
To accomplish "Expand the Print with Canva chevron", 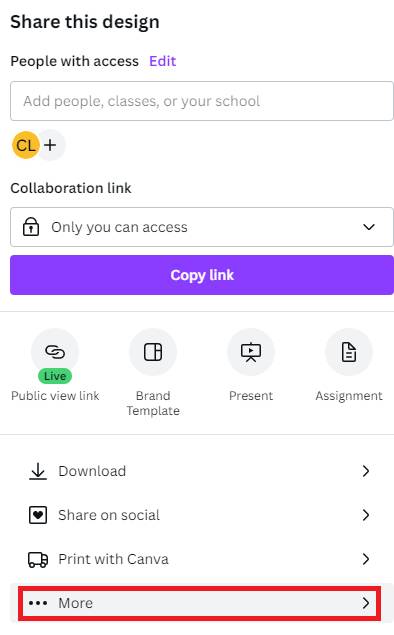I will click(x=366, y=559).
